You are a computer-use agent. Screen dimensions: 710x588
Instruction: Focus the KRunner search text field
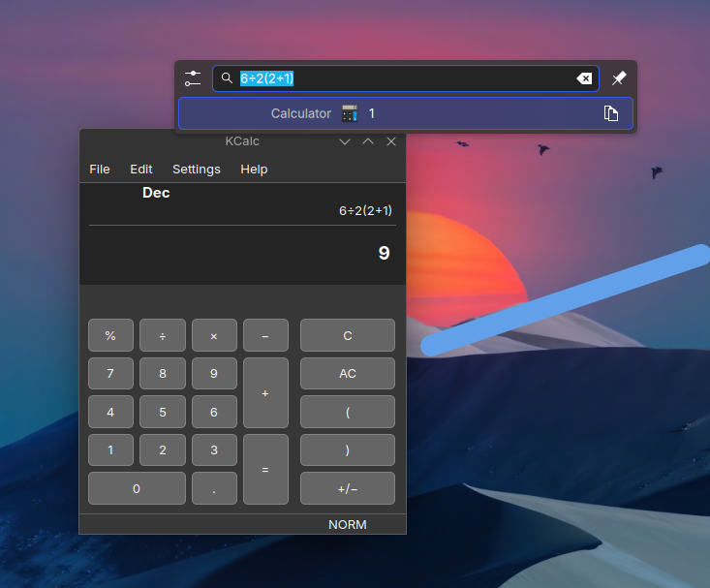406,78
